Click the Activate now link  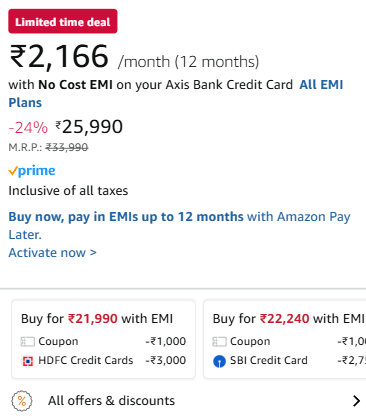[x=52, y=253]
